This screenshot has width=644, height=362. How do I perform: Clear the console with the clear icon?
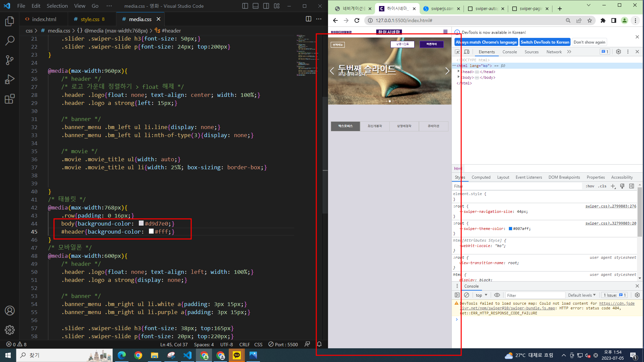[x=467, y=295]
